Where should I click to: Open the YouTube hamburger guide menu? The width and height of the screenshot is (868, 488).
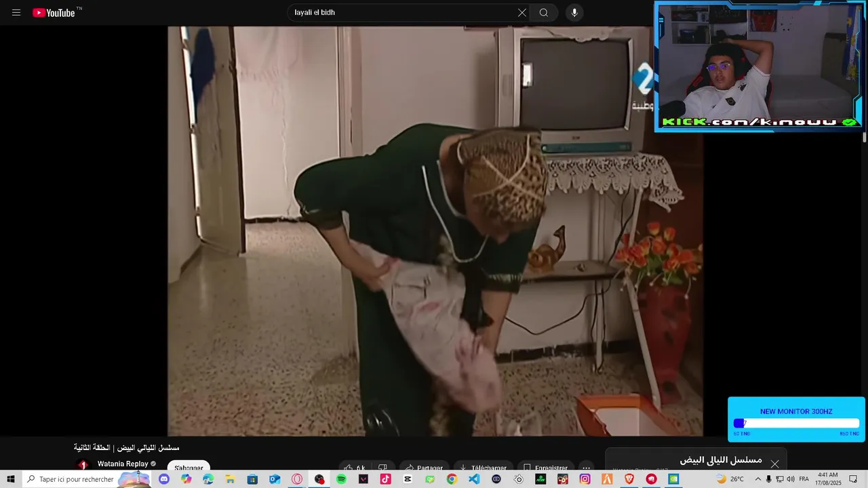click(16, 12)
